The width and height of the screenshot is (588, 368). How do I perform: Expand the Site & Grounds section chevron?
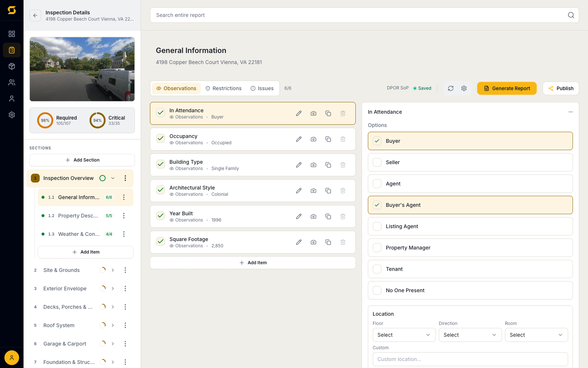[113, 270]
